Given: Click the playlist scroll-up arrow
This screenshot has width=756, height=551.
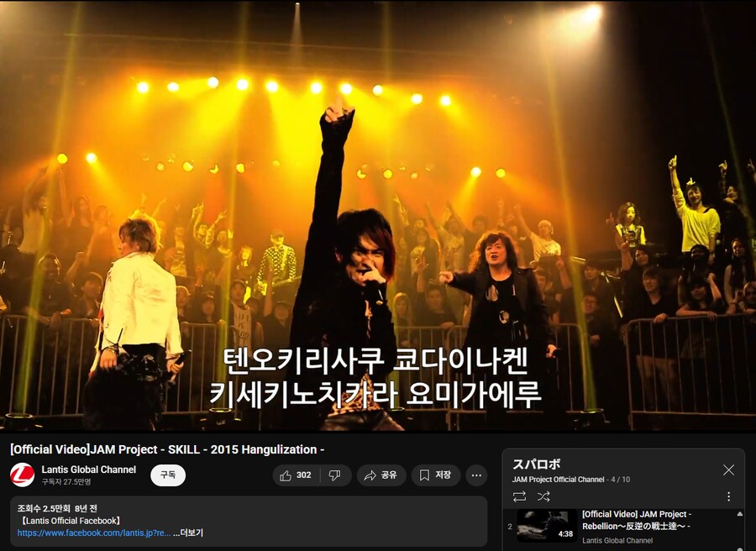Looking at the screenshot, I should tap(739, 514).
